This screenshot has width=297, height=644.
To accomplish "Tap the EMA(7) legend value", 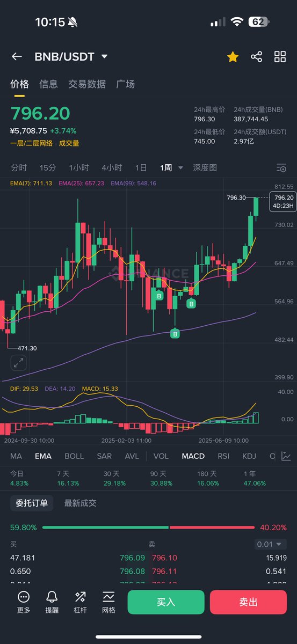I will [x=31, y=183].
